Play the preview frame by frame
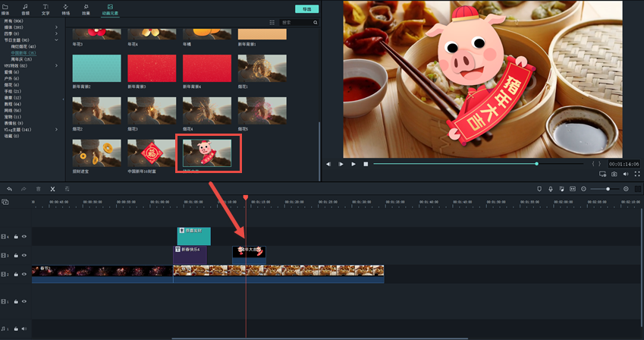The width and height of the screenshot is (644, 340). click(341, 164)
